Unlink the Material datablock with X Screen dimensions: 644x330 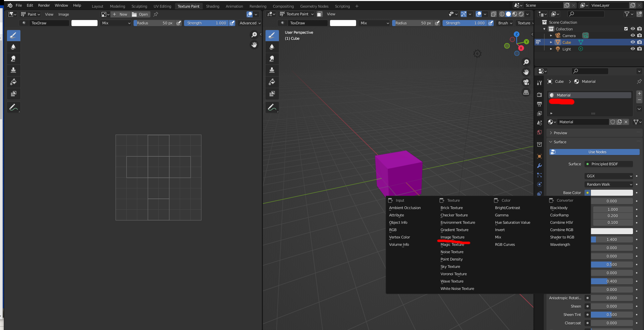626,122
